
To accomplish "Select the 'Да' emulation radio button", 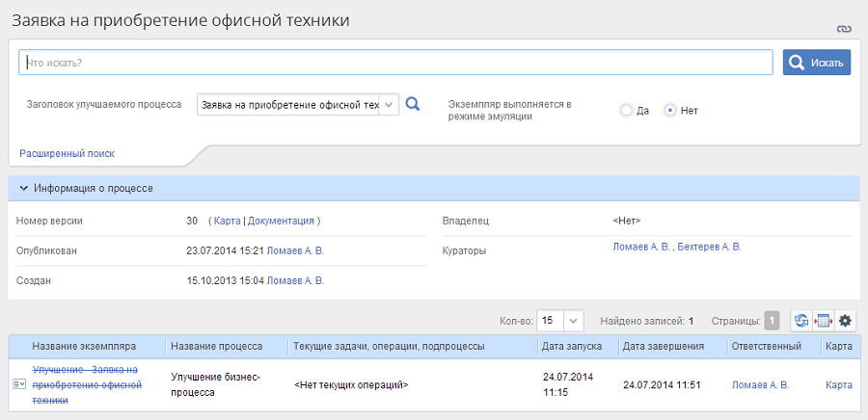I will tap(626, 110).
